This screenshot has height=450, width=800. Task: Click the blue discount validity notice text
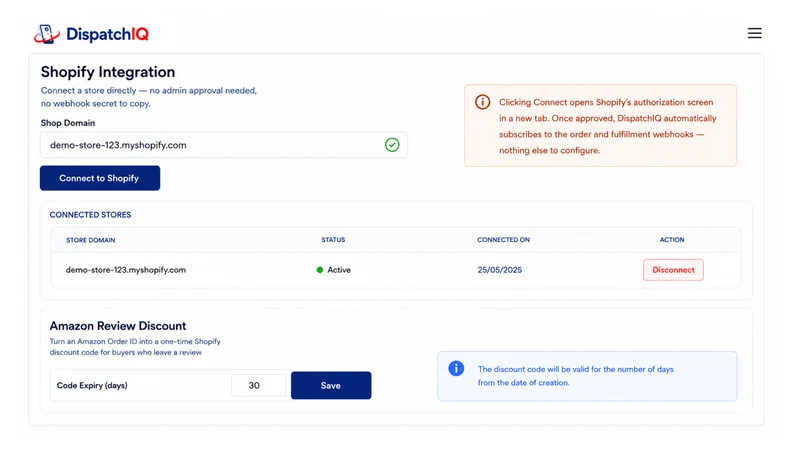tap(576, 376)
